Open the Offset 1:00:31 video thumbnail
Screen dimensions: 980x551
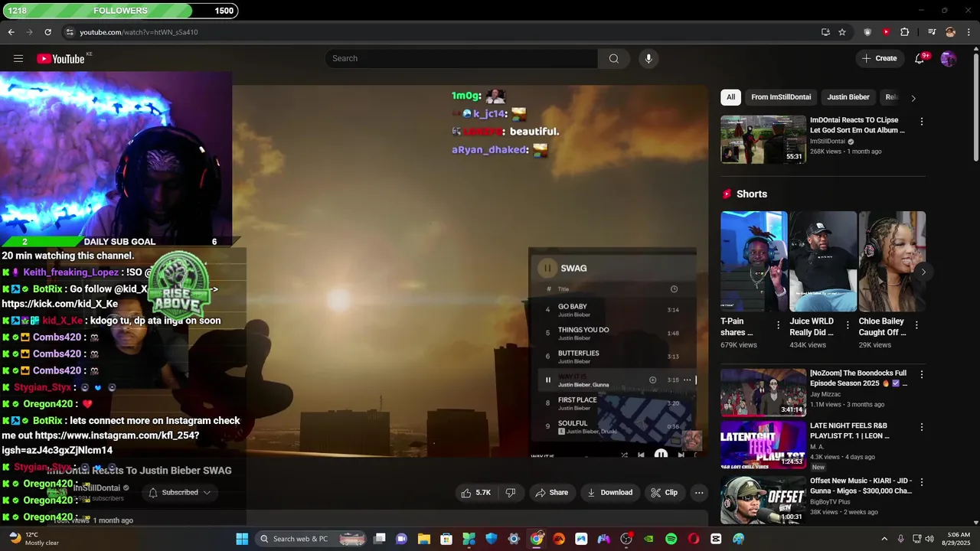[x=763, y=500]
